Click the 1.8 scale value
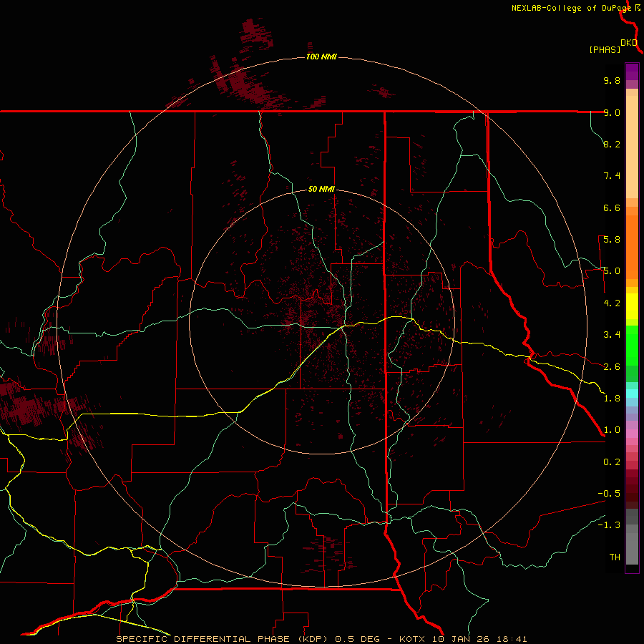Viewport: 644px width, 644px height. tap(612, 399)
